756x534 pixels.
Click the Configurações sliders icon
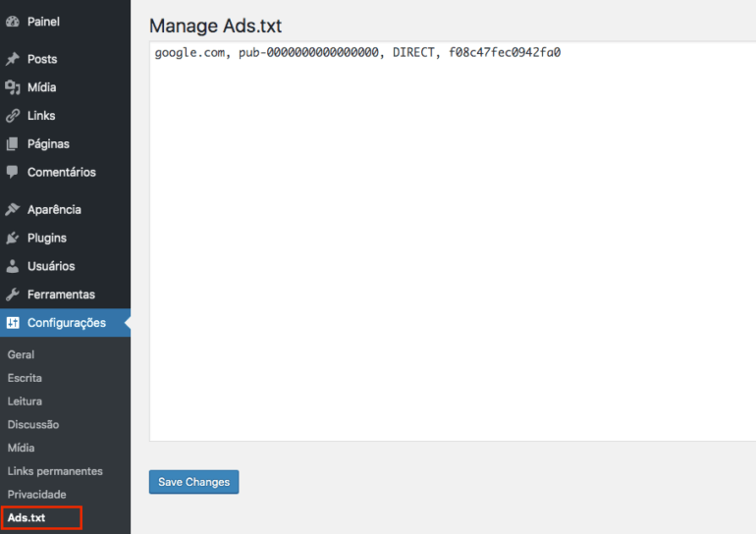point(13,323)
